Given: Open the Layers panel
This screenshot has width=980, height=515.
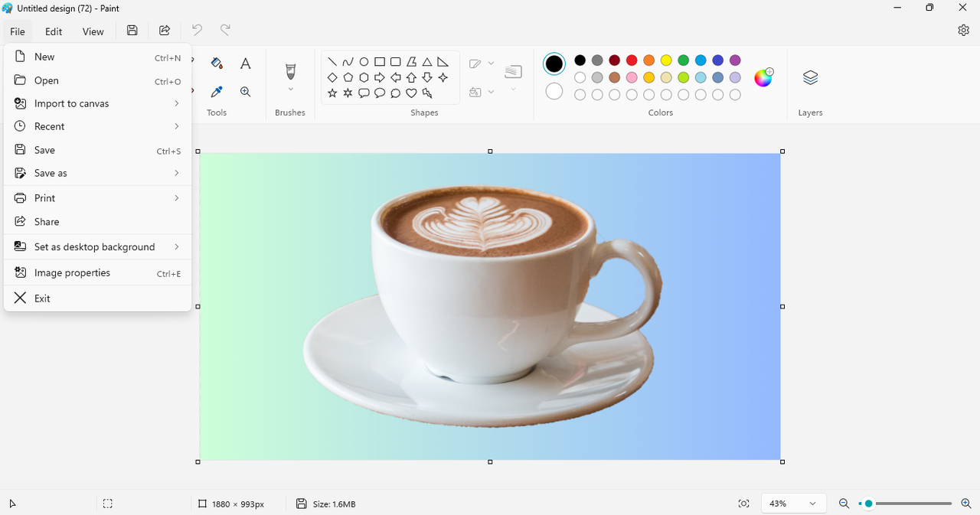Looking at the screenshot, I should (811, 77).
